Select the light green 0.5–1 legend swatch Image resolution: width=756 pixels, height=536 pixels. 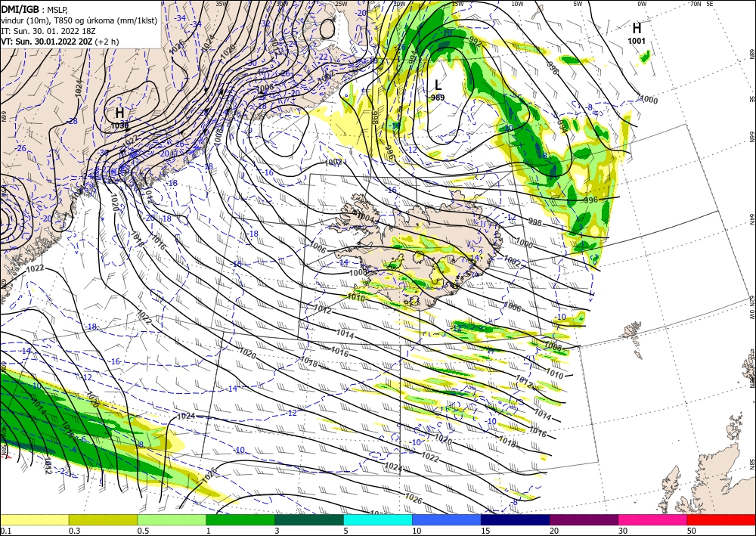tap(172, 519)
